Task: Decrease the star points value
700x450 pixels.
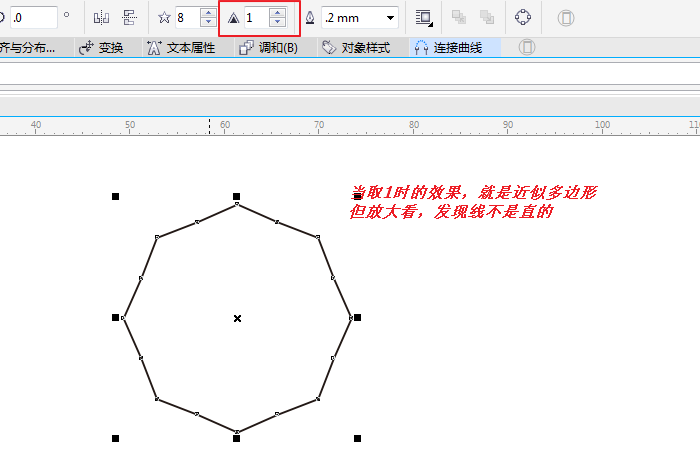Action: point(208,22)
